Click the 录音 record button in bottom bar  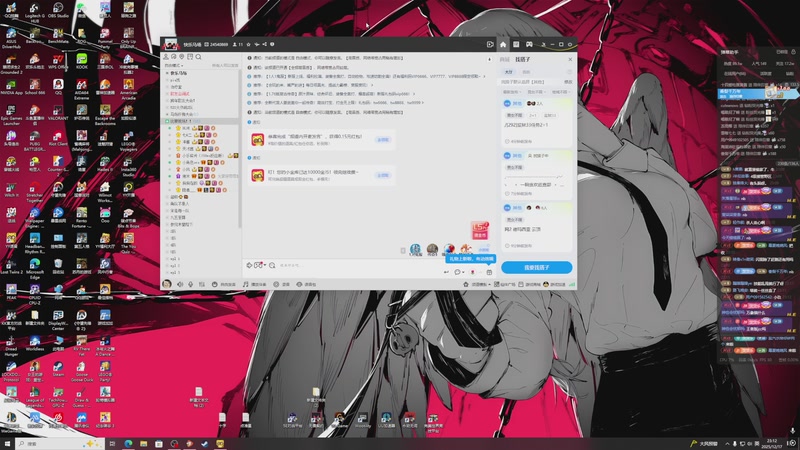click(x=282, y=284)
